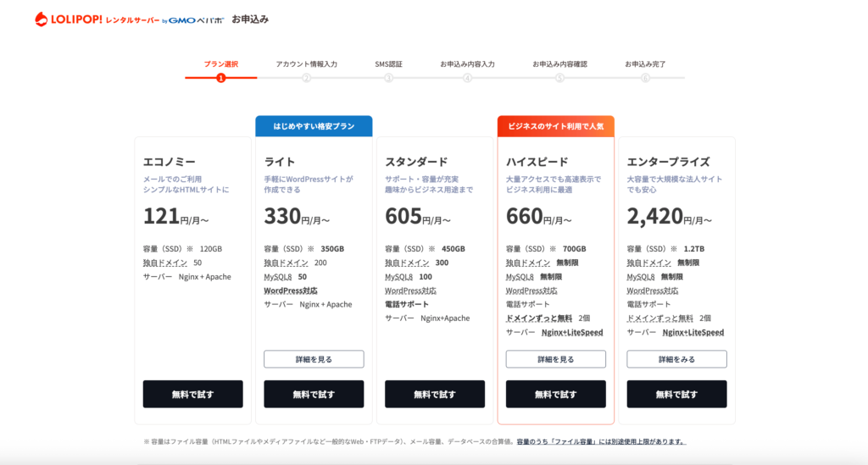Select the ビジネスのサイト利用で人気 orange banner
The height and width of the screenshot is (465, 868).
pyautogui.click(x=555, y=126)
